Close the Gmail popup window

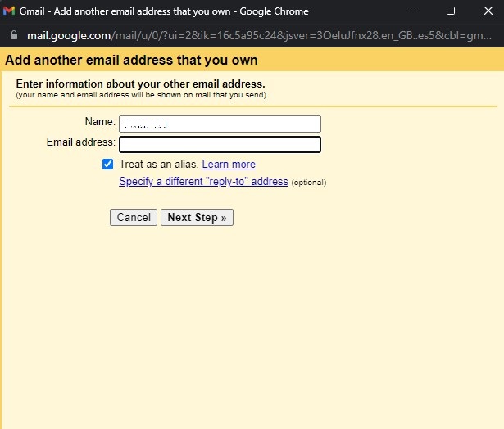(x=487, y=11)
